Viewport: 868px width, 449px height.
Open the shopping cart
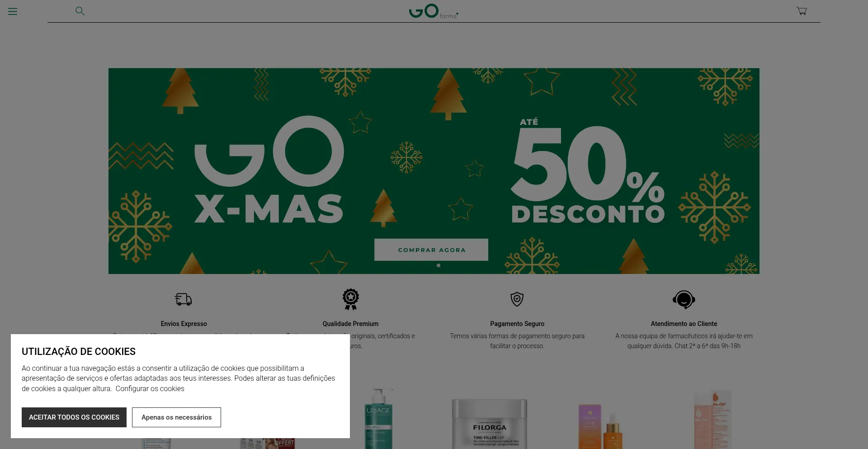click(x=801, y=10)
